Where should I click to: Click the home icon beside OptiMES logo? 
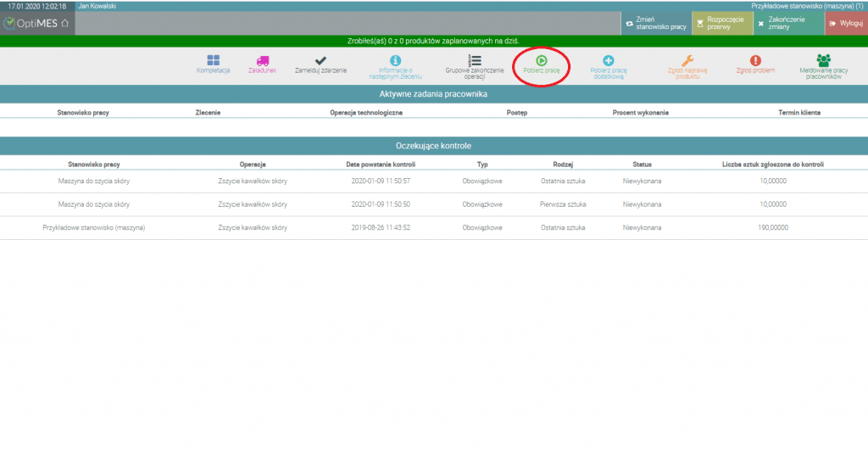pyautogui.click(x=64, y=23)
